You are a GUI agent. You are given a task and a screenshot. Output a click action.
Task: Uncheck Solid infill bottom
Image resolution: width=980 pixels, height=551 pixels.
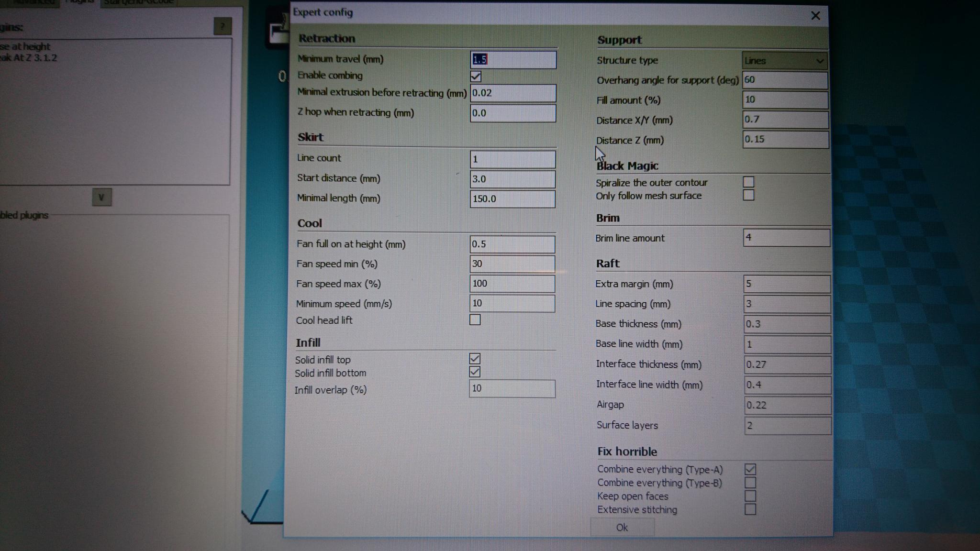475,372
